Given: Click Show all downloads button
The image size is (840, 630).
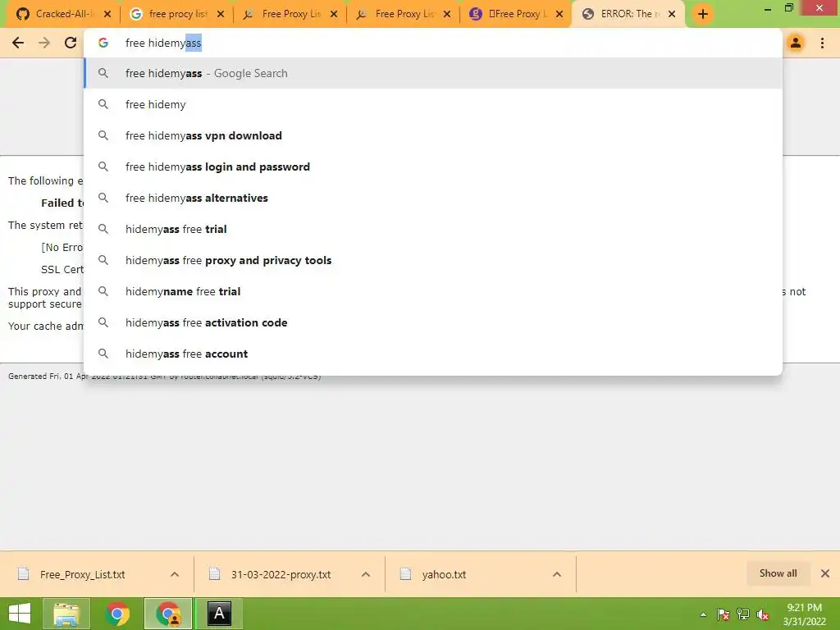Looking at the screenshot, I should click(778, 573).
